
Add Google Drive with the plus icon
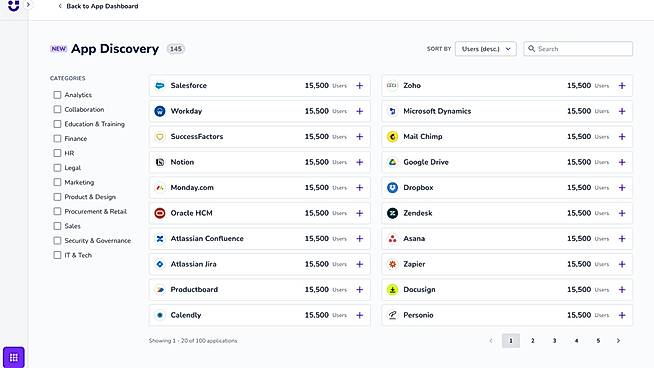pyautogui.click(x=622, y=162)
